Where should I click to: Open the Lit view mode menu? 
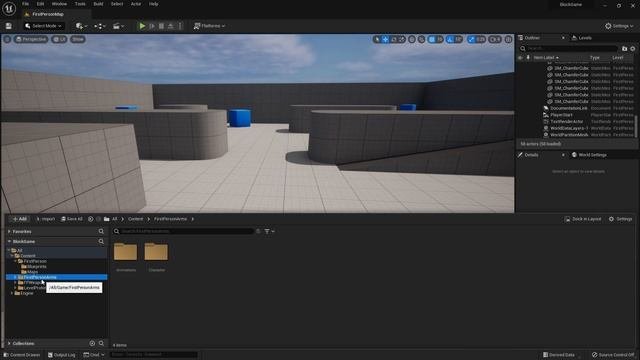click(x=60, y=39)
